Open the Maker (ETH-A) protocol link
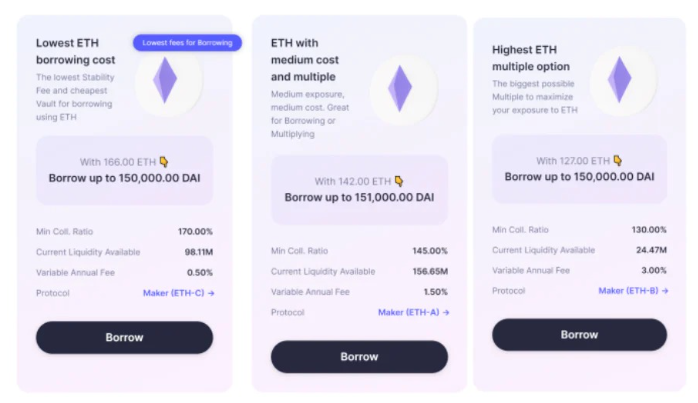 (414, 313)
